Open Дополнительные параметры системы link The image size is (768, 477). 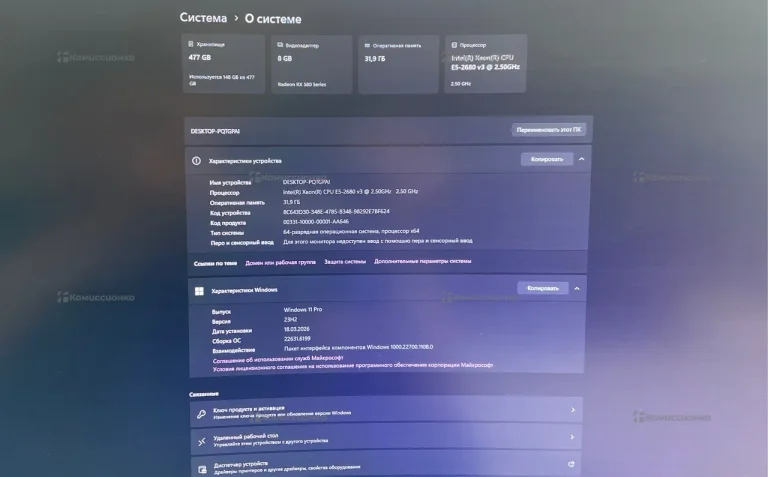423,261
